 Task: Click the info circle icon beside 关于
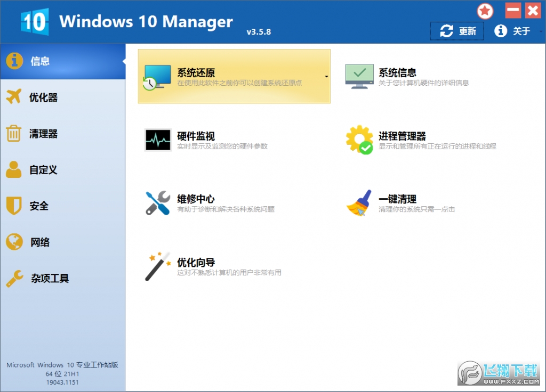500,31
